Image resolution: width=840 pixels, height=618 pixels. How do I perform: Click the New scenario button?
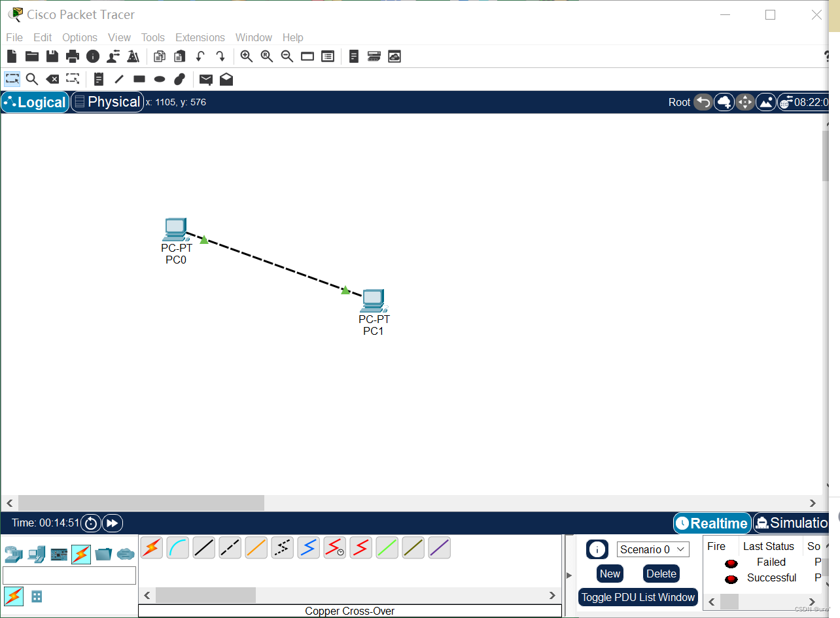610,574
